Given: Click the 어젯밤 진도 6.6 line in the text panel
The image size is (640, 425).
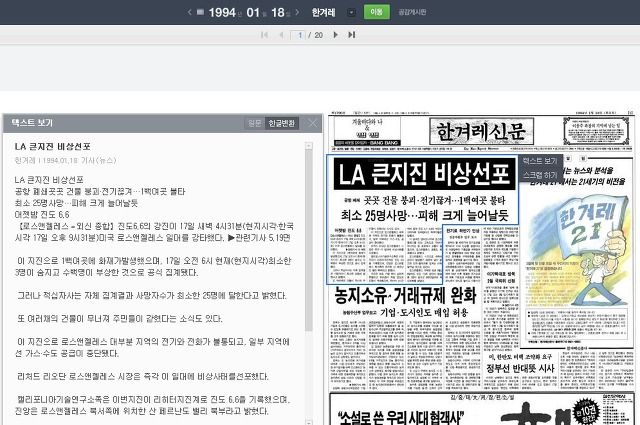Looking at the screenshot, I should 42,215.
